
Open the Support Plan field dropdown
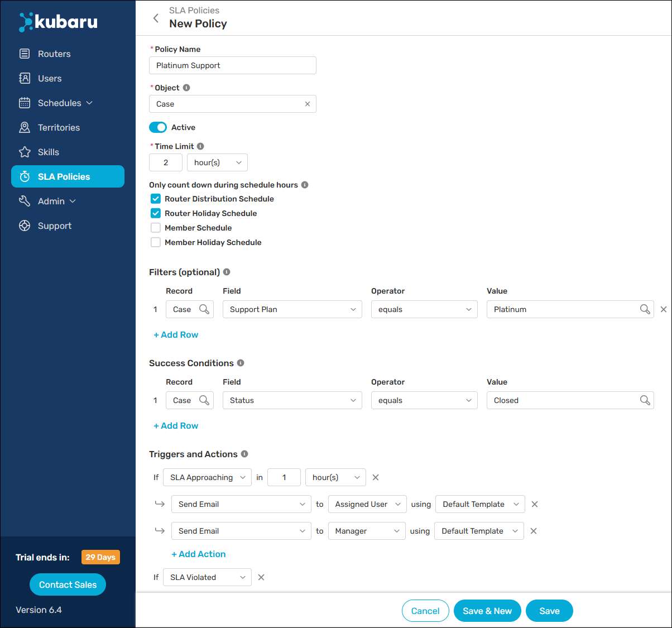[x=292, y=309]
